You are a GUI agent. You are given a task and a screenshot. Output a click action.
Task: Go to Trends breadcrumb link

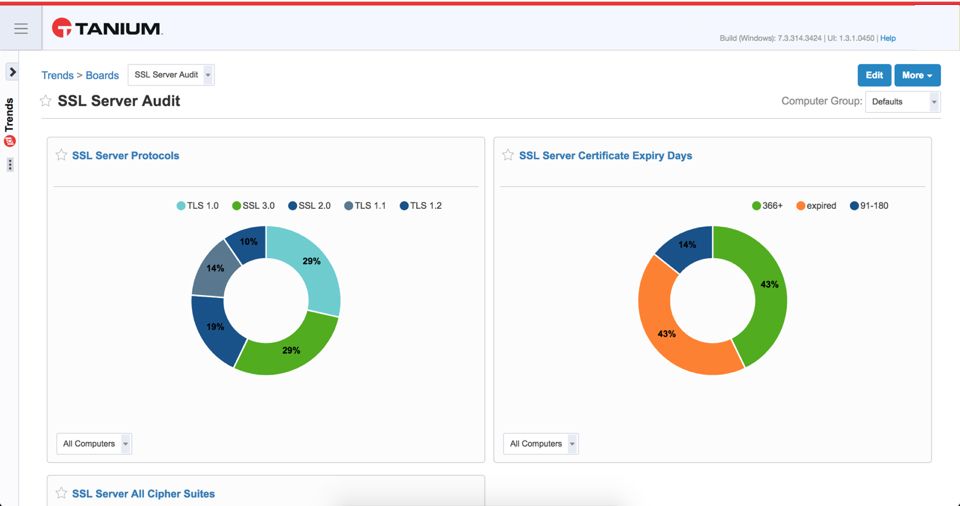coord(58,75)
